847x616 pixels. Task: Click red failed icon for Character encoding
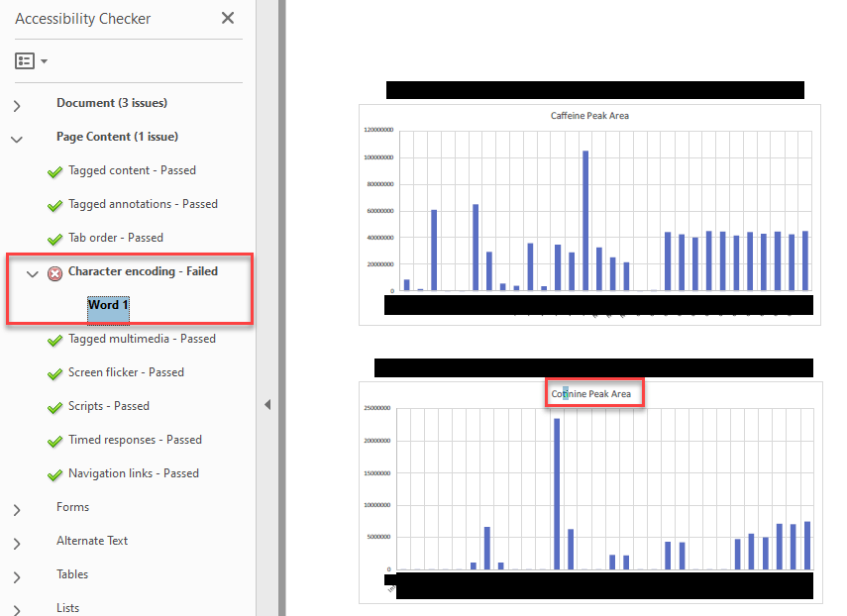54,273
